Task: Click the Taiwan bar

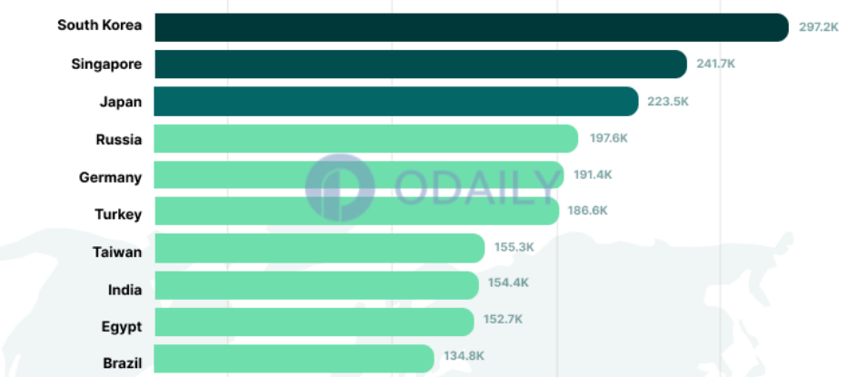Action: click(x=319, y=248)
